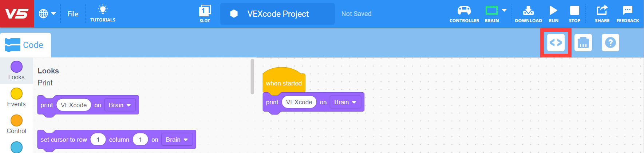Download the project to the Brain
644x153 pixels.
[x=528, y=14]
